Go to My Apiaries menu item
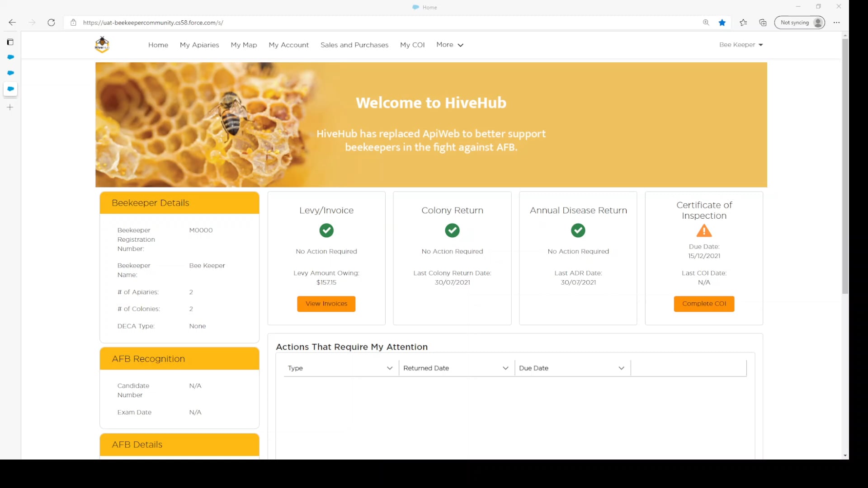 click(x=199, y=45)
